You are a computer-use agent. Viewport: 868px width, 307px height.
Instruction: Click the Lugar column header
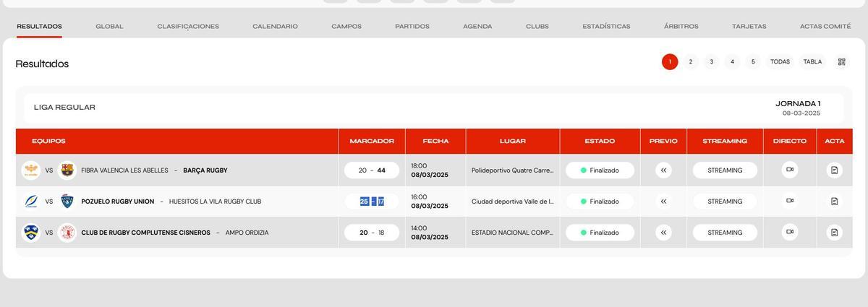coord(513,141)
